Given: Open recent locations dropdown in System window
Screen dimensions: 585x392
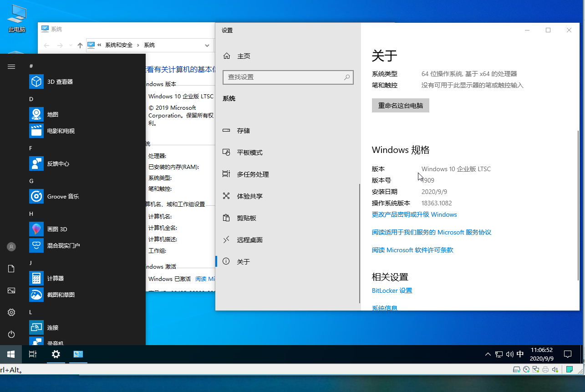Looking at the screenshot, I should 71,45.
